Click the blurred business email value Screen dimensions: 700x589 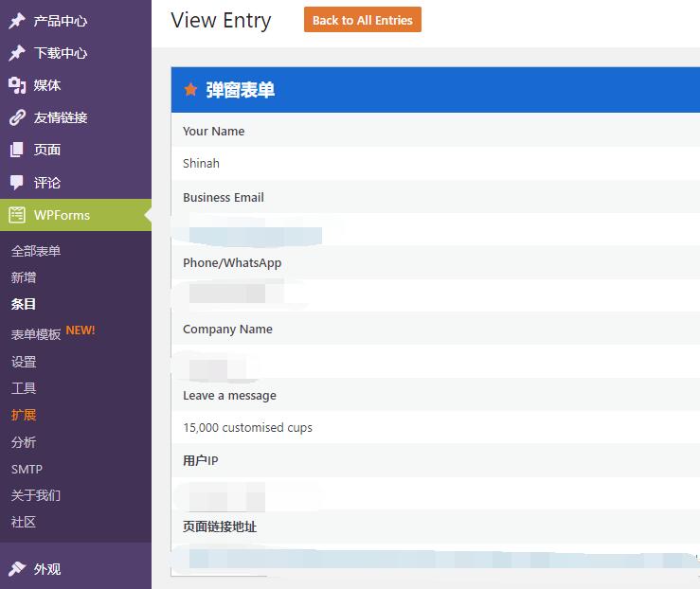256,236
